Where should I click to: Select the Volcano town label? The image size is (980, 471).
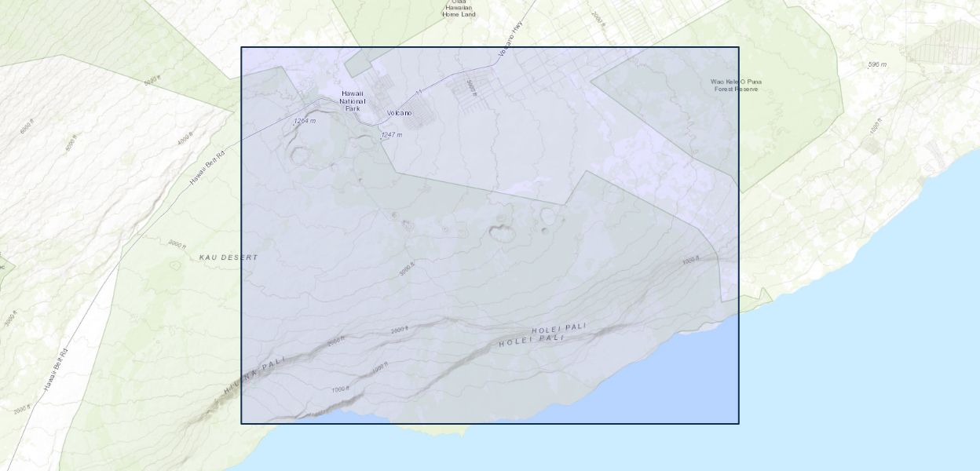[x=399, y=113]
